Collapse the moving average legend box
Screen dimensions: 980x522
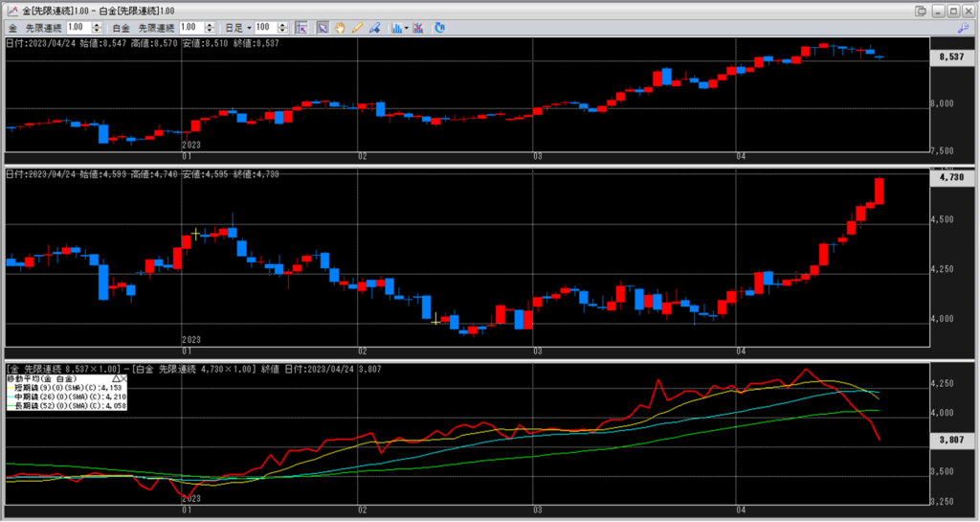click(117, 379)
